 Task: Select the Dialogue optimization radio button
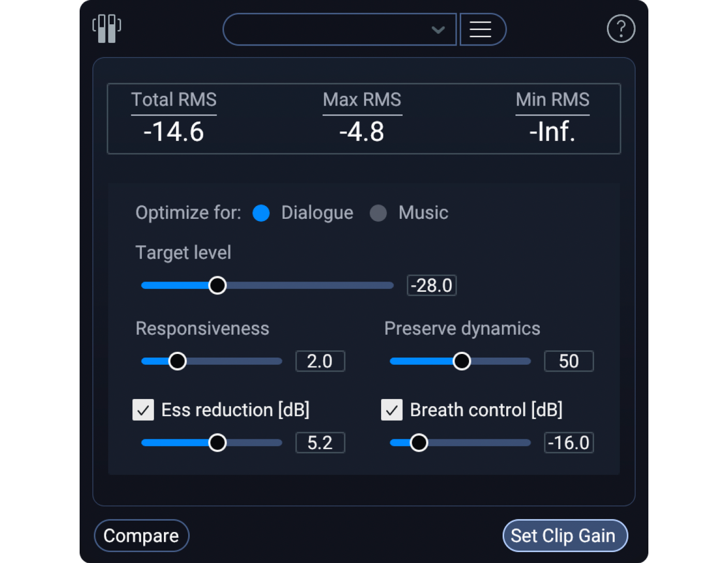(x=262, y=213)
